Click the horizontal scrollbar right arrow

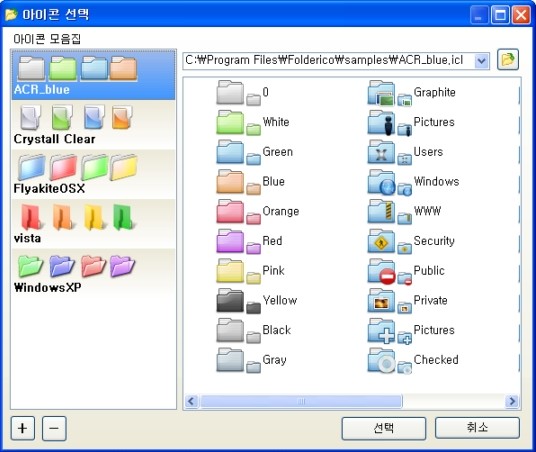point(512,401)
